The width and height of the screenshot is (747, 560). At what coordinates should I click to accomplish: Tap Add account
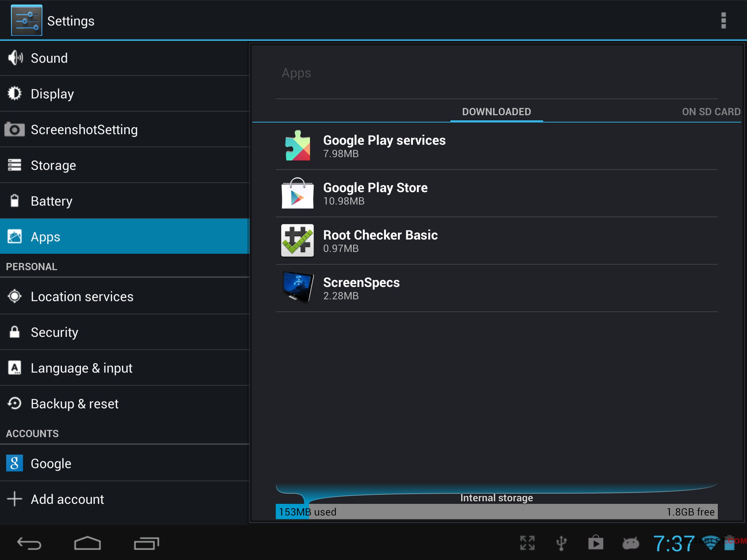(124, 499)
